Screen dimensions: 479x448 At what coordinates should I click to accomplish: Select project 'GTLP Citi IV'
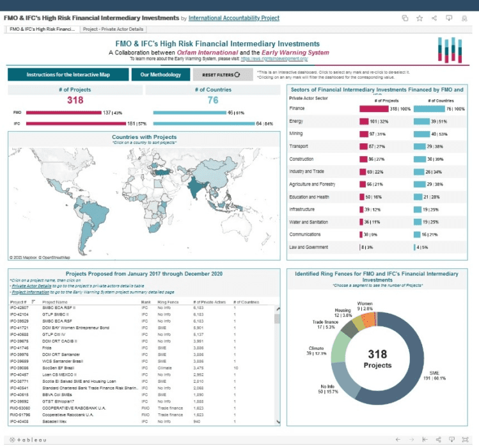(x=54, y=335)
